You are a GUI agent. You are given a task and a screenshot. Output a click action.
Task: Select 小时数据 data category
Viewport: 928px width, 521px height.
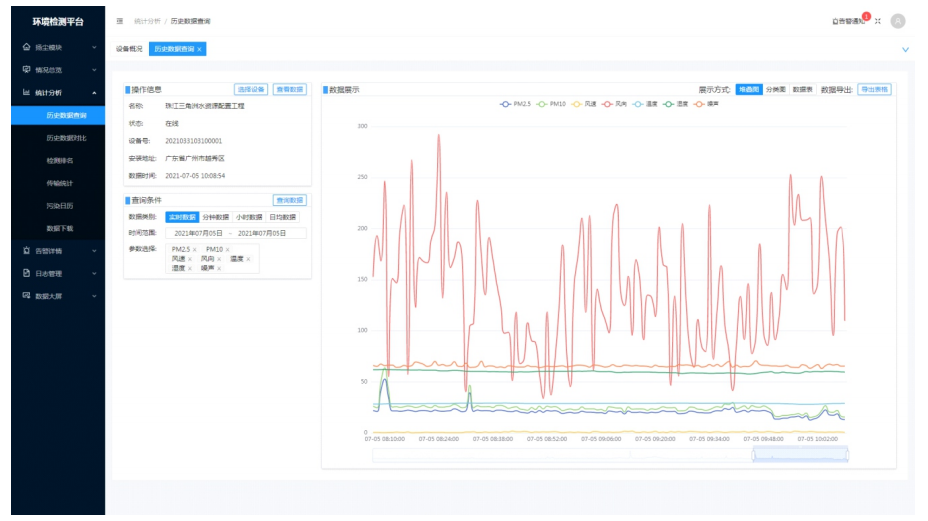(x=249, y=217)
